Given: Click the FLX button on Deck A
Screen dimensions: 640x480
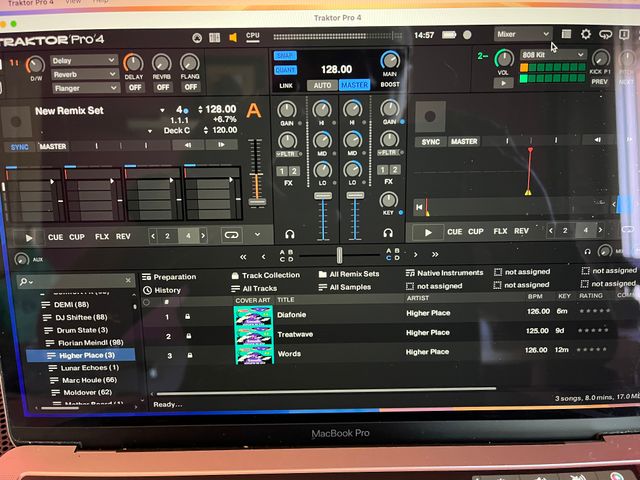Looking at the screenshot, I should click(102, 237).
